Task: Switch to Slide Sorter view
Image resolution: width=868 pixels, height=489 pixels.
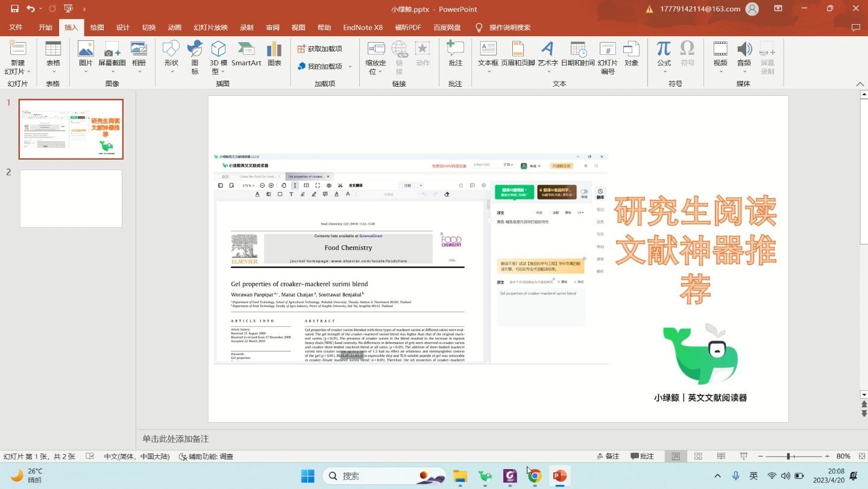Action: point(698,456)
